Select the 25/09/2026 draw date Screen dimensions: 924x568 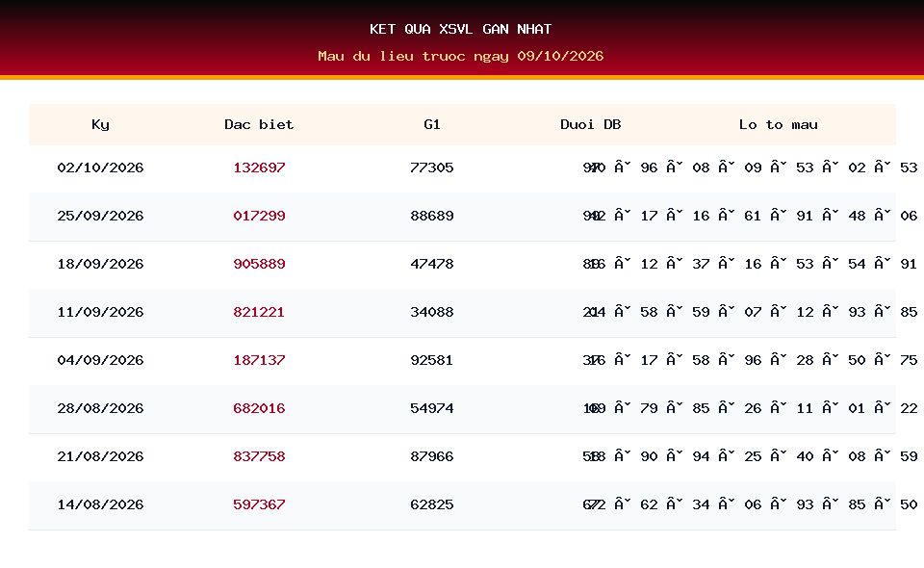tap(100, 217)
